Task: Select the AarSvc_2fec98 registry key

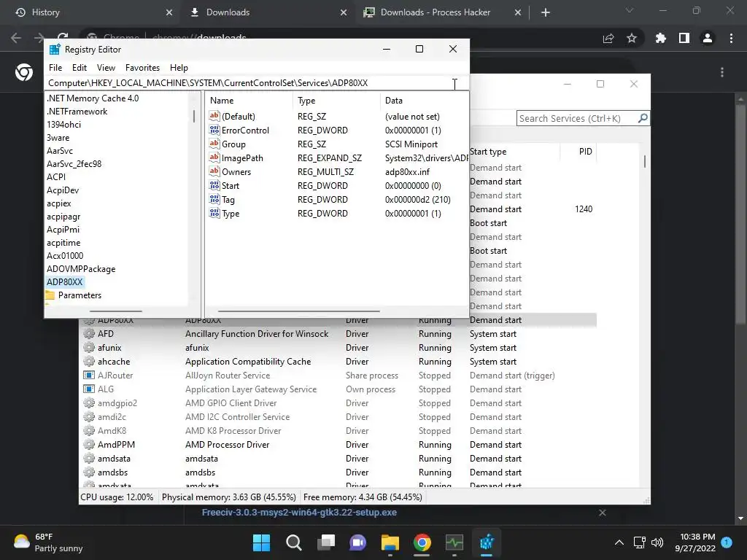Action: (74, 164)
